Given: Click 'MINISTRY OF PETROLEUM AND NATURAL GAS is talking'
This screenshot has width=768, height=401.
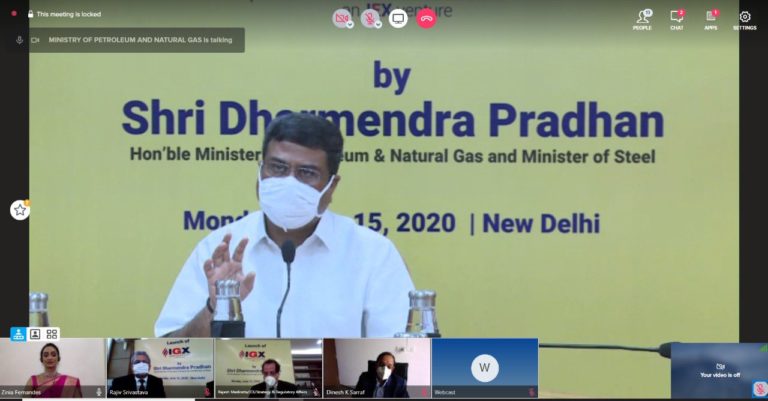Looking at the screenshot, I should point(140,40).
